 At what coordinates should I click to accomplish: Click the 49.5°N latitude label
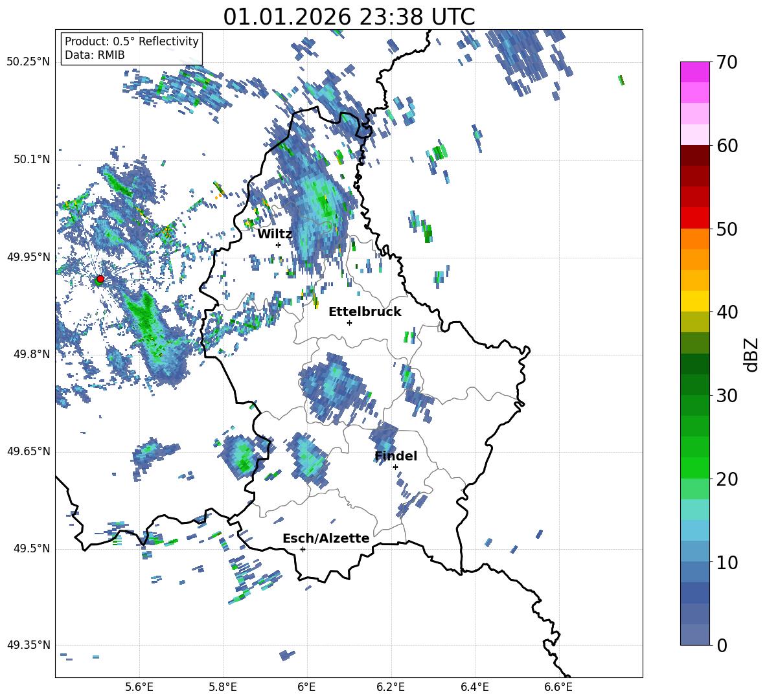pyautogui.click(x=31, y=548)
